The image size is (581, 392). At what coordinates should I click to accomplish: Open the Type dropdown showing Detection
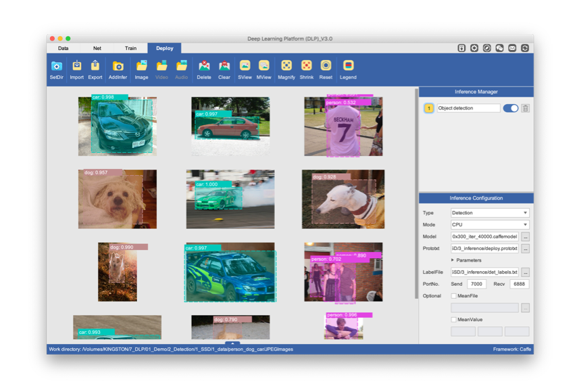(490, 213)
